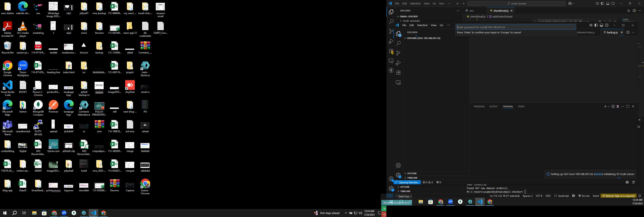Toggle Insert mode in the status bar
Screen dimensions: 644x217
[x=596, y=196]
